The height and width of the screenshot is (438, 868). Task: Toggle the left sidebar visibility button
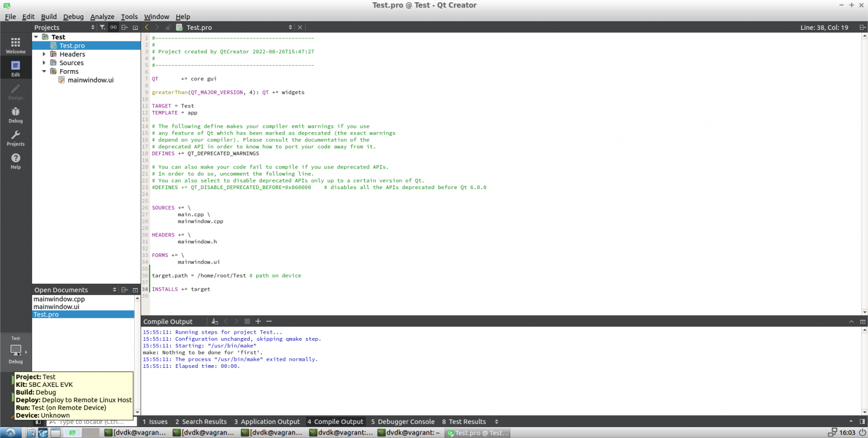coord(38,422)
